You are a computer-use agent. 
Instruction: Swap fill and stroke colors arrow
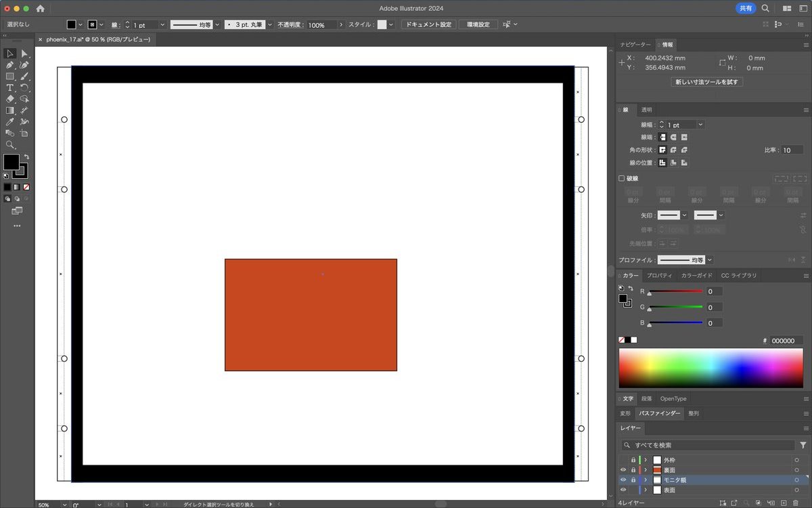tap(27, 156)
